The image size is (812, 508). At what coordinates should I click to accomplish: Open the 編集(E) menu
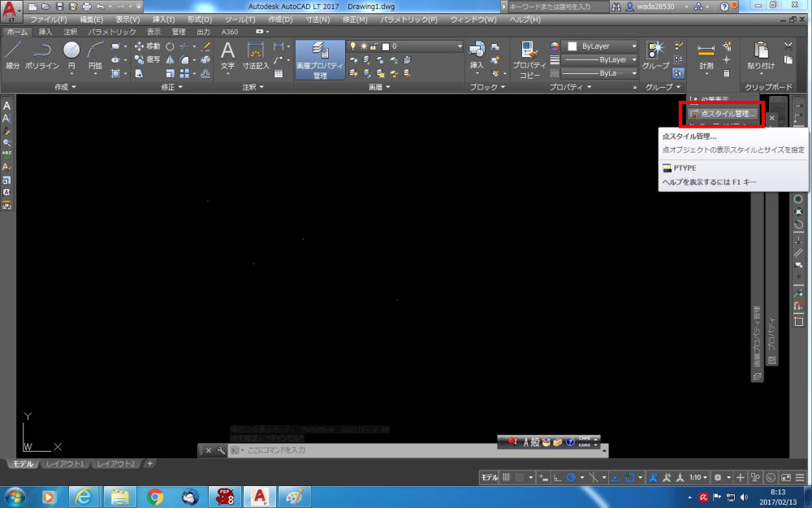92,20
